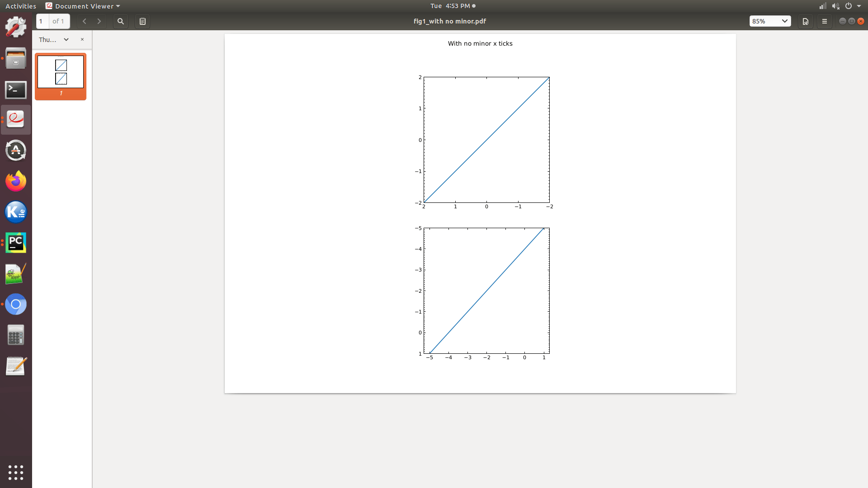The image size is (868, 488).
Task: Open the Document Viewer application menu
Action: pos(83,6)
